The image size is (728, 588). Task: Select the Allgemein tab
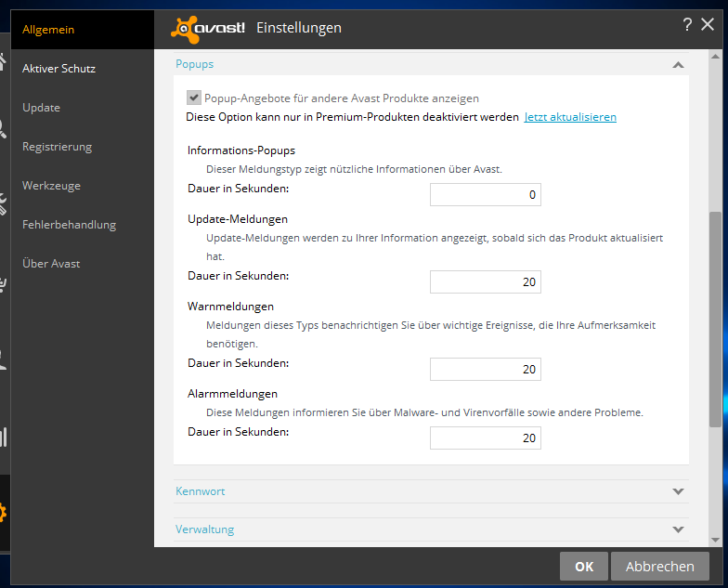tap(83, 30)
